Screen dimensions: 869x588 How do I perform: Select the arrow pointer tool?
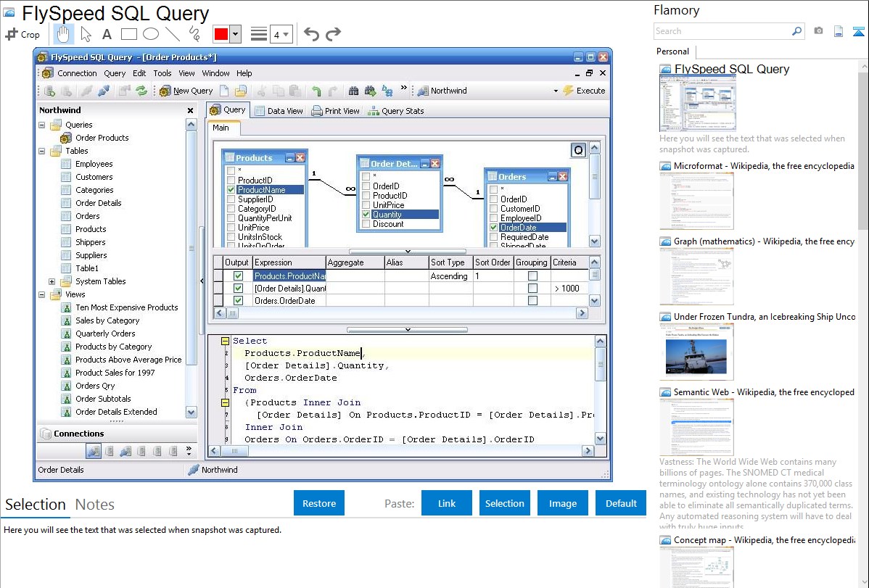(86, 34)
